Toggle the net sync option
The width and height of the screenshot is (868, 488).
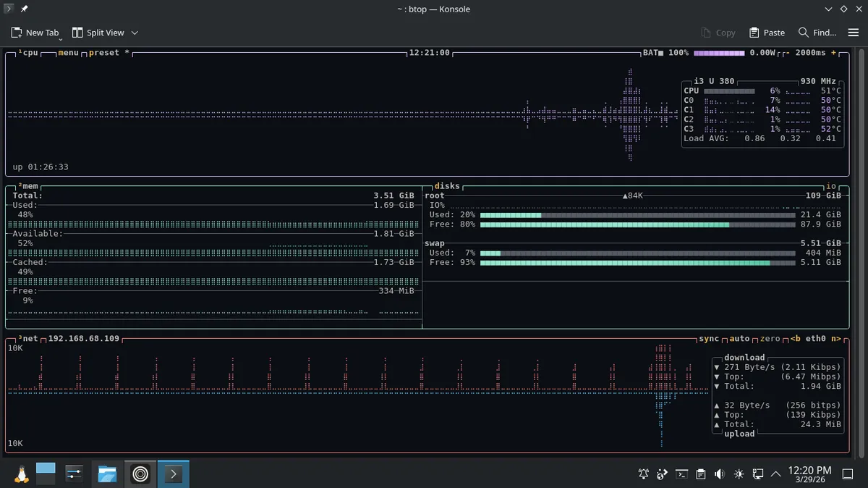pos(709,339)
